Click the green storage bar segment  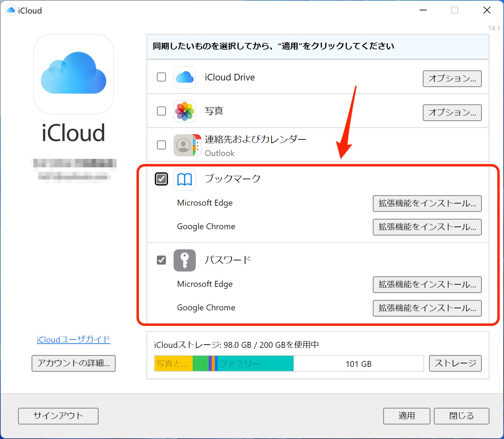pos(201,363)
